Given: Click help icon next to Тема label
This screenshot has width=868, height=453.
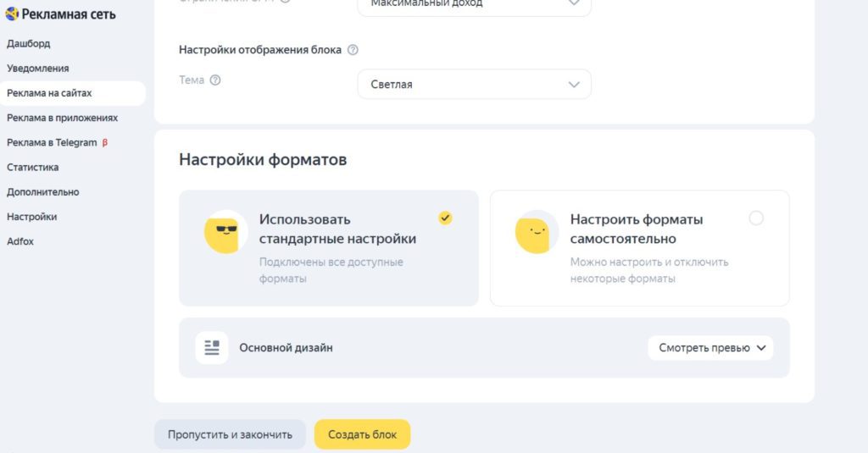Looking at the screenshot, I should pos(215,80).
